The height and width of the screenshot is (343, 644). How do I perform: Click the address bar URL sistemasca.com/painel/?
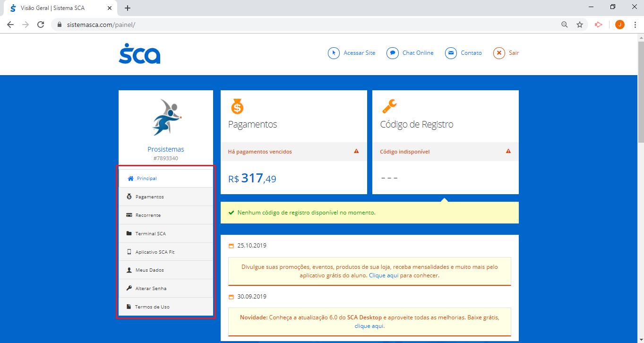(100, 25)
